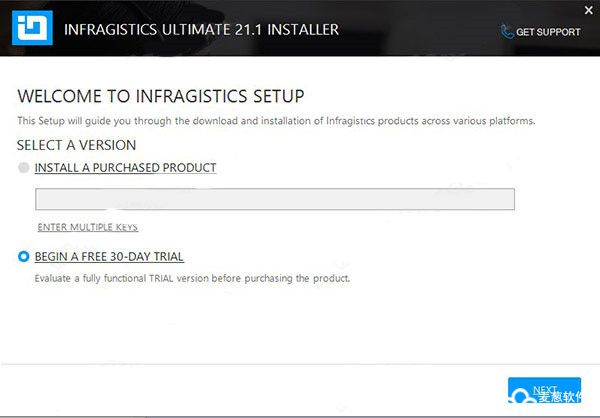Click the BEGIN A FREE 30-DAY TRIAL label

coord(109,256)
